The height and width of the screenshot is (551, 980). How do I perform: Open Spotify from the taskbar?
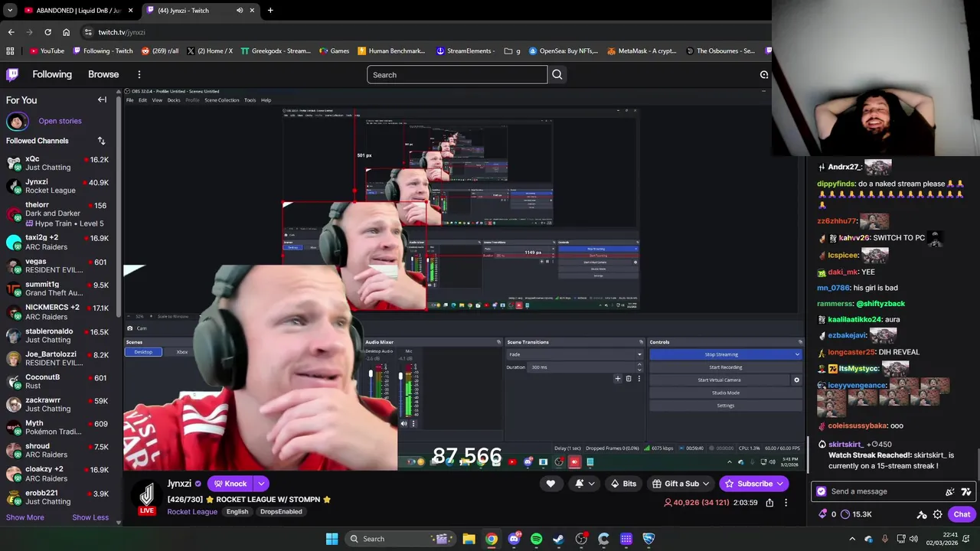[x=536, y=539]
